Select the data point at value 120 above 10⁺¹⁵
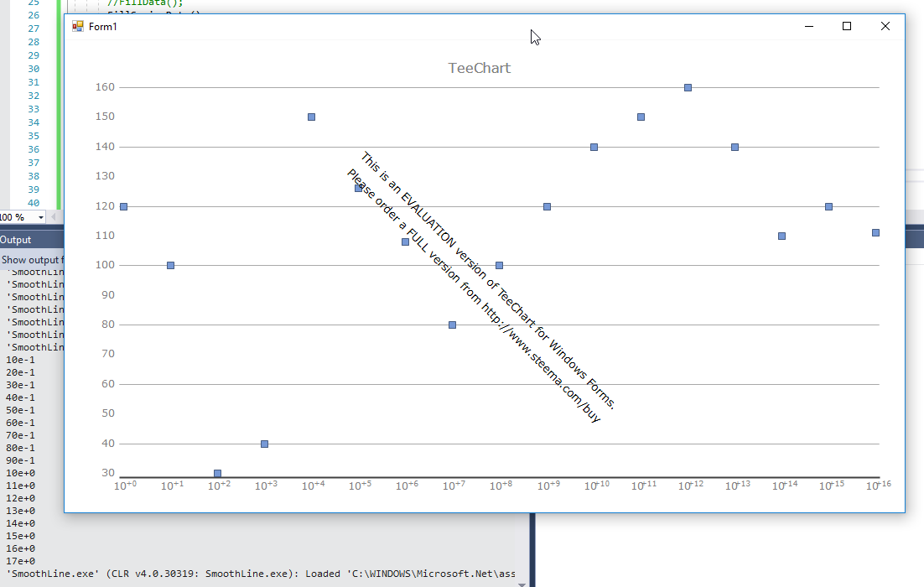Viewport: 924px width, 587px height. (x=829, y=207)
